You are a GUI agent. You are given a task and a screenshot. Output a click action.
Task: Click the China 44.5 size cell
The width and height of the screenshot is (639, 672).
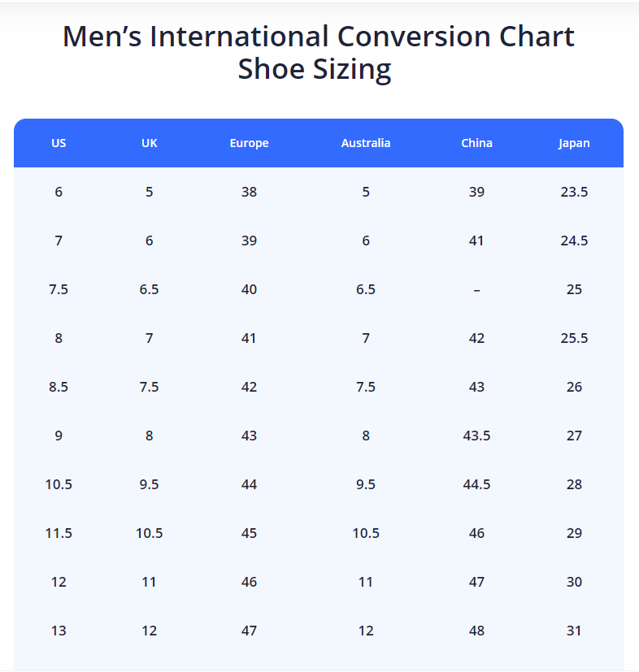(476, 484)
